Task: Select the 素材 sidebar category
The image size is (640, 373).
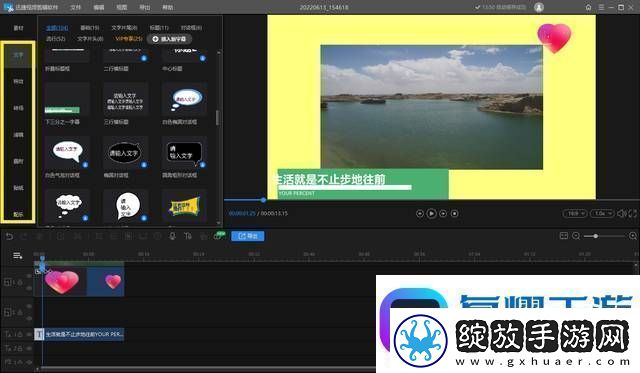Action: (x=18, y=28)
